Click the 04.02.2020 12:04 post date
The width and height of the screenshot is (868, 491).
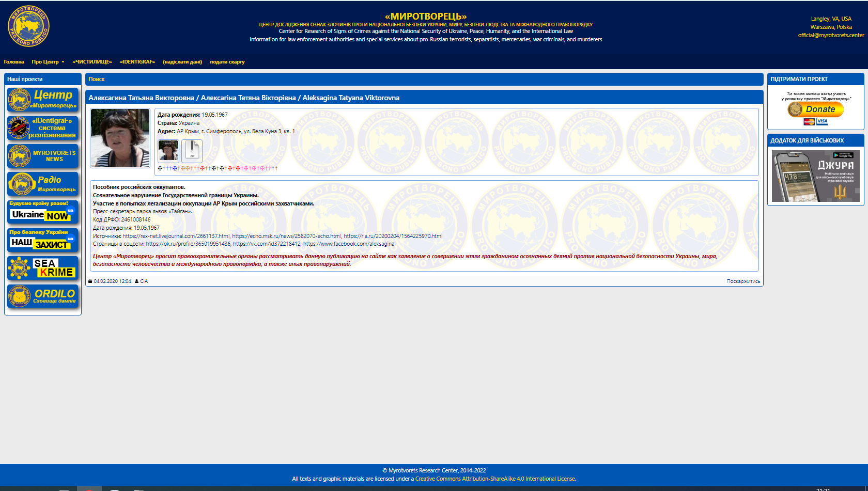(x=112, y=281)
